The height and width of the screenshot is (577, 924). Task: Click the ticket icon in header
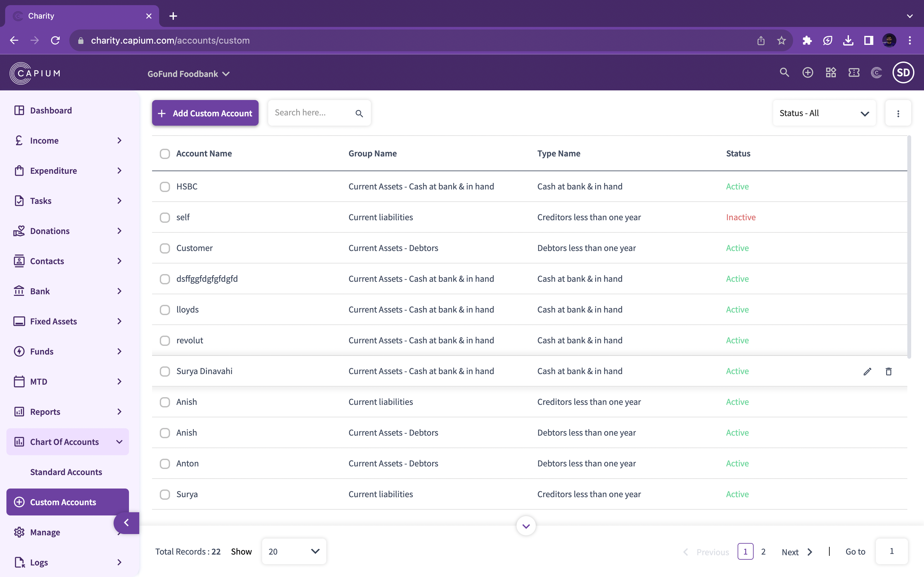tap(854, 72)
